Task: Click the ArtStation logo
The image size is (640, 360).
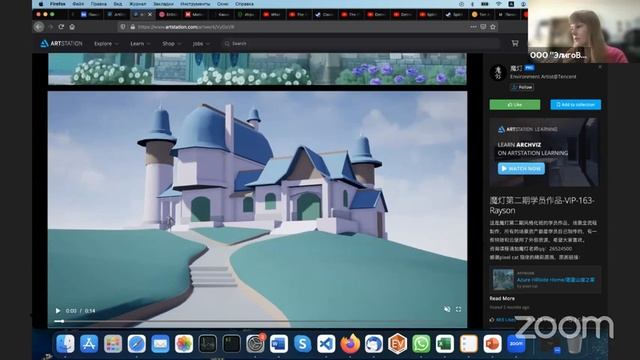Action: (62, 43)
